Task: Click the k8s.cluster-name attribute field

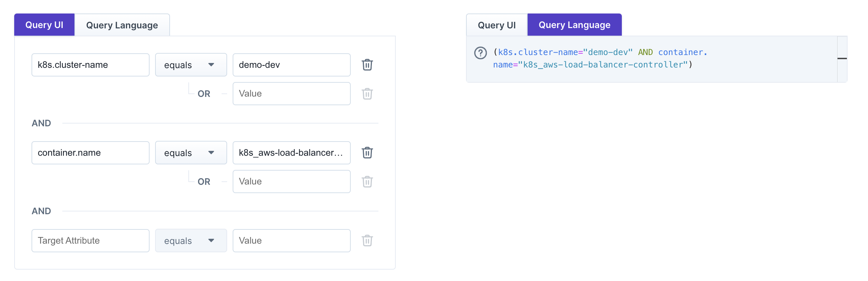Action: click(x=90, y=65)
